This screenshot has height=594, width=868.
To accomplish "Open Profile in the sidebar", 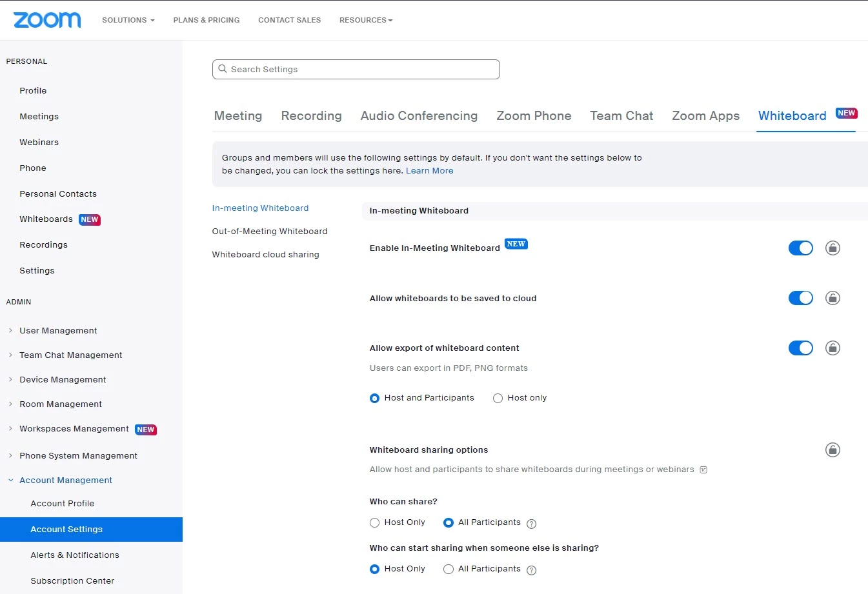I will [x=33, y=91].
